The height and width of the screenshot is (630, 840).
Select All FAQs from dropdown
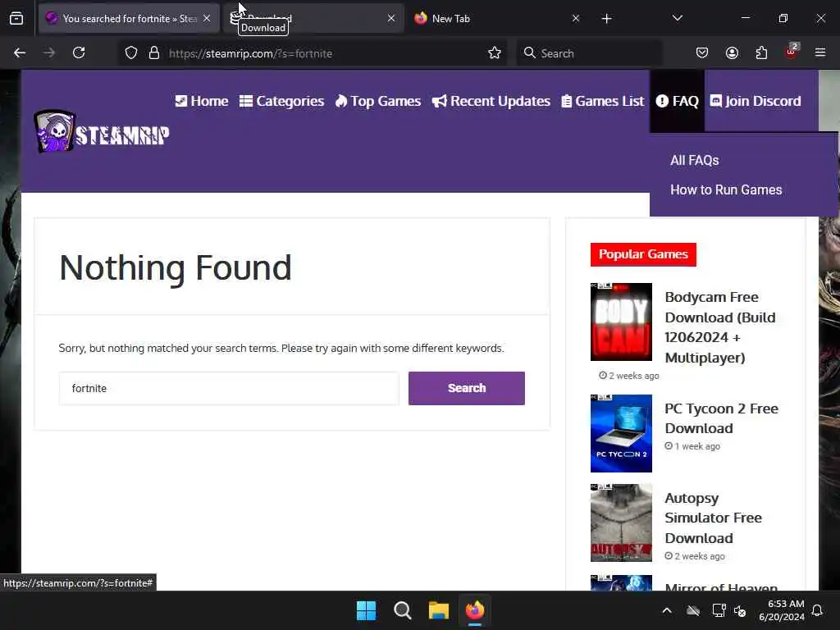pyautogui.click(x=694, y=160)
